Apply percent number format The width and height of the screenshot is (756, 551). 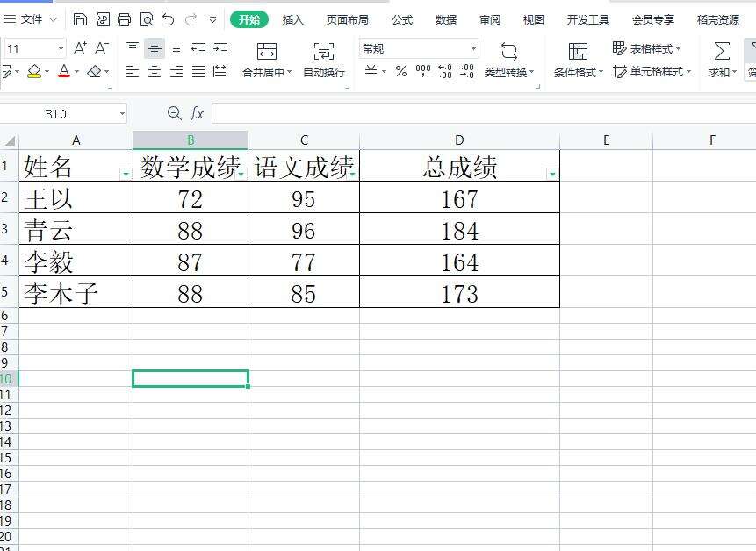[400, 68]
